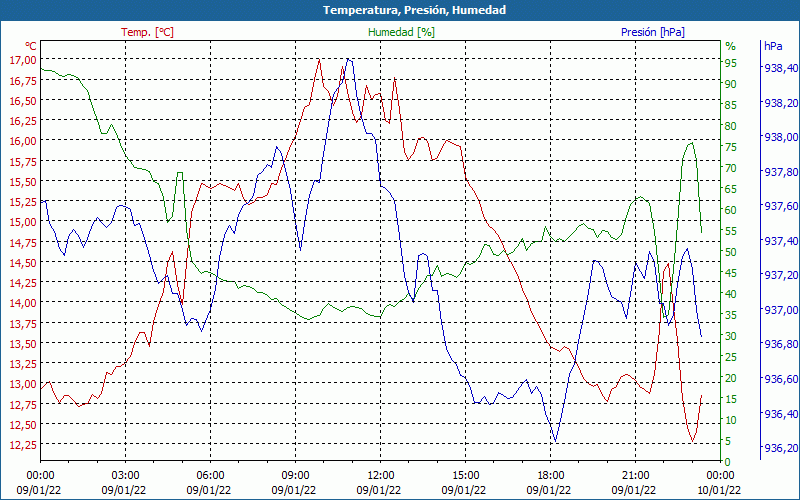Viewport: 800px width, 500px height.
Task: Click pressure axis value 938,40
Action: [781, 68]
